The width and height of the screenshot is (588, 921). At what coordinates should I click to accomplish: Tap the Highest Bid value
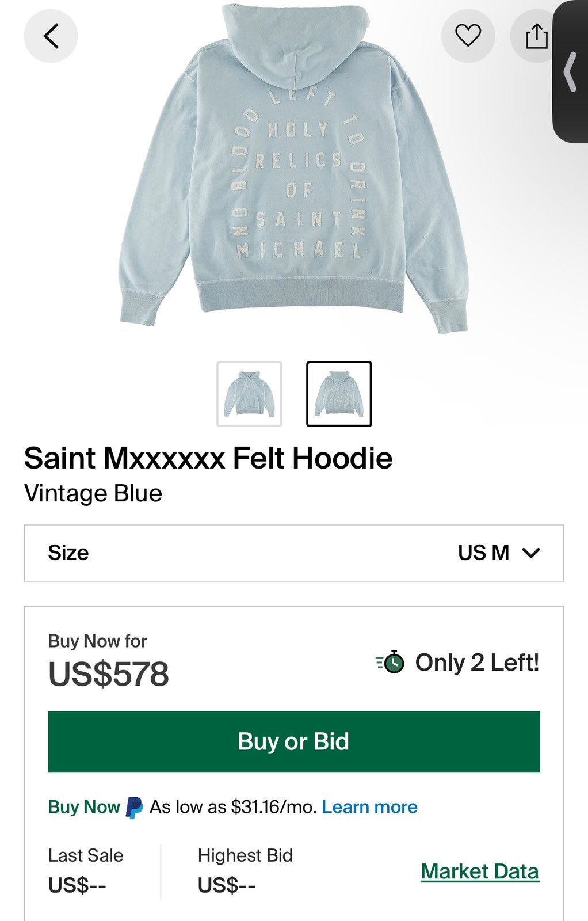[227, 885]
